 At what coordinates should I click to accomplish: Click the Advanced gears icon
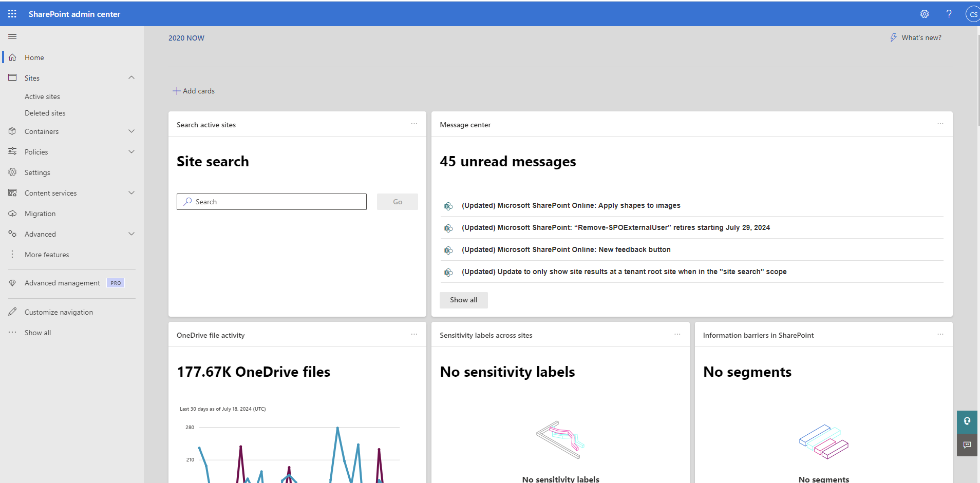[x=12, y=234]
